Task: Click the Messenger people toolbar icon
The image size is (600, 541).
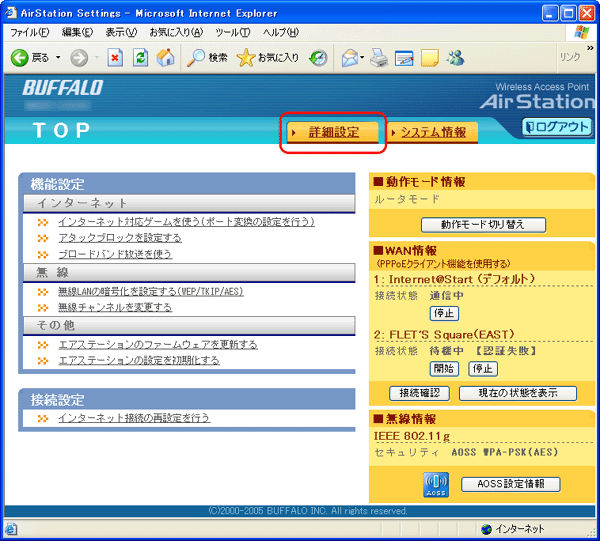Action: click(455, 58)
